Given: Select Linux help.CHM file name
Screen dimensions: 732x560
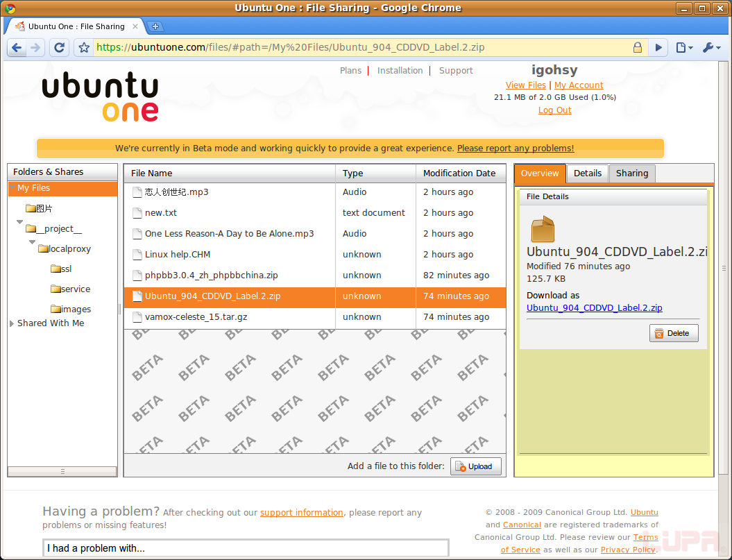Looking at the screenshot, I should (x=178, y=255).
